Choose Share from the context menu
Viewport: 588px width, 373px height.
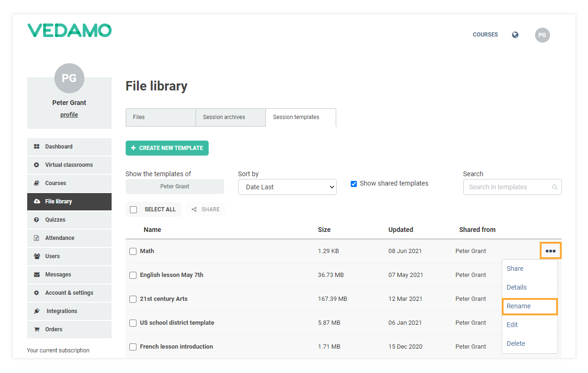point(515,269)
